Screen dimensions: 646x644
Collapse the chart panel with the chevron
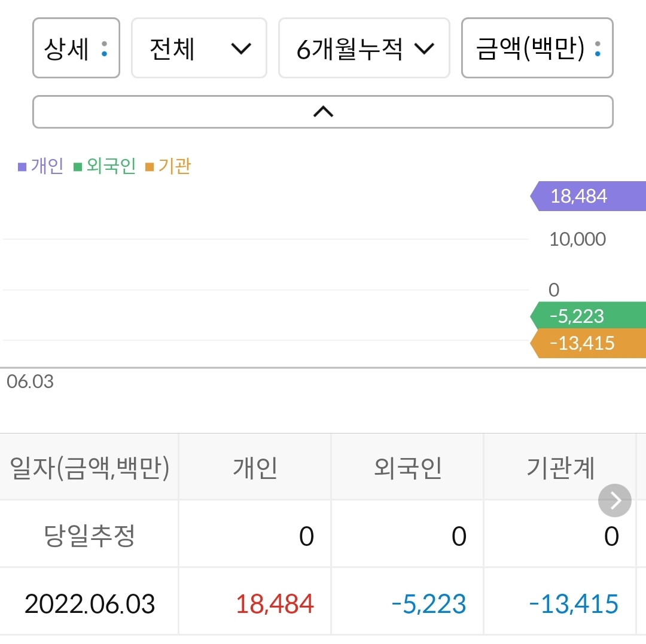click(x=323, y=112)
